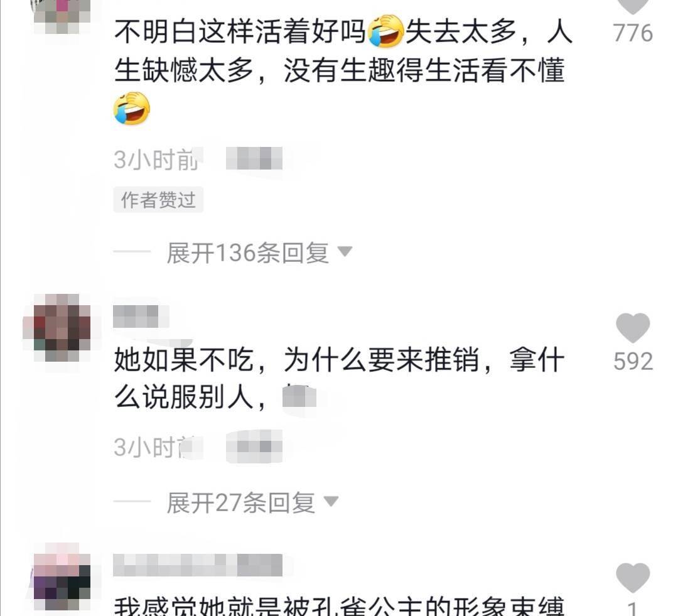Tap the comment beginning 我感觉她就是被孔雀公主
The height and width of the screenshot is (616, 678).
pyautogui.click(x=339, y=605)
